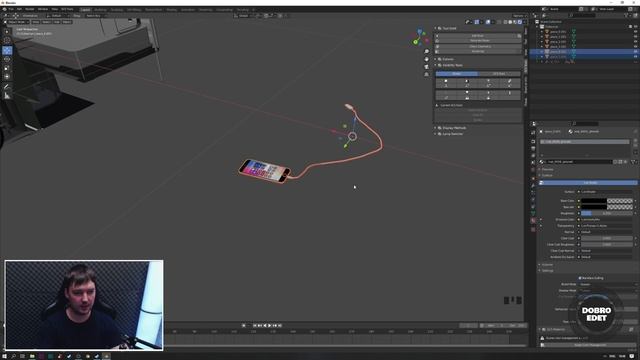Open the Material properties tab

[x=533, y=221]
